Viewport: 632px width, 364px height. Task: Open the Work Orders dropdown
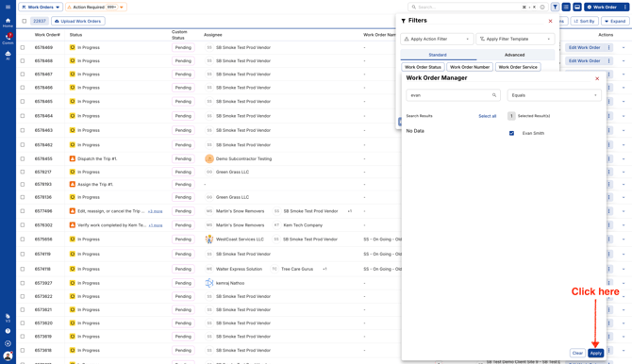(x=41, y=7)
